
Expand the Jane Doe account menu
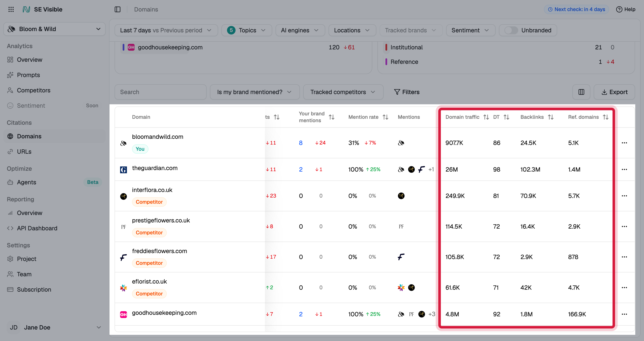click(x=55, y=327)
